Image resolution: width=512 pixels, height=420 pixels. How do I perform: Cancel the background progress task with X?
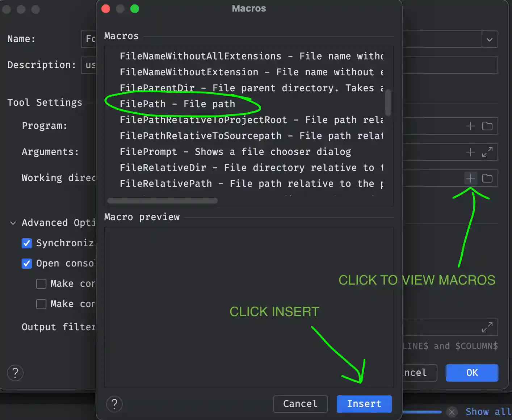(x=452, y=412)
